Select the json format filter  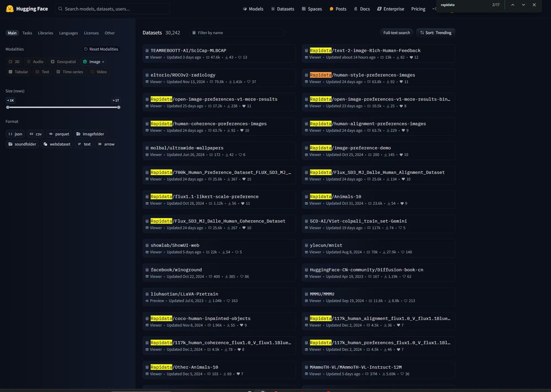[15, 134]
